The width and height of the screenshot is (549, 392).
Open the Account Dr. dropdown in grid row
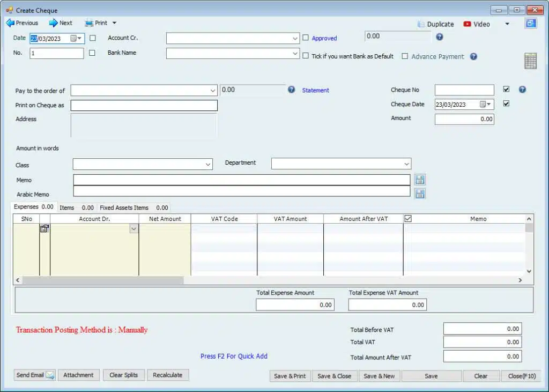point(133,229)
